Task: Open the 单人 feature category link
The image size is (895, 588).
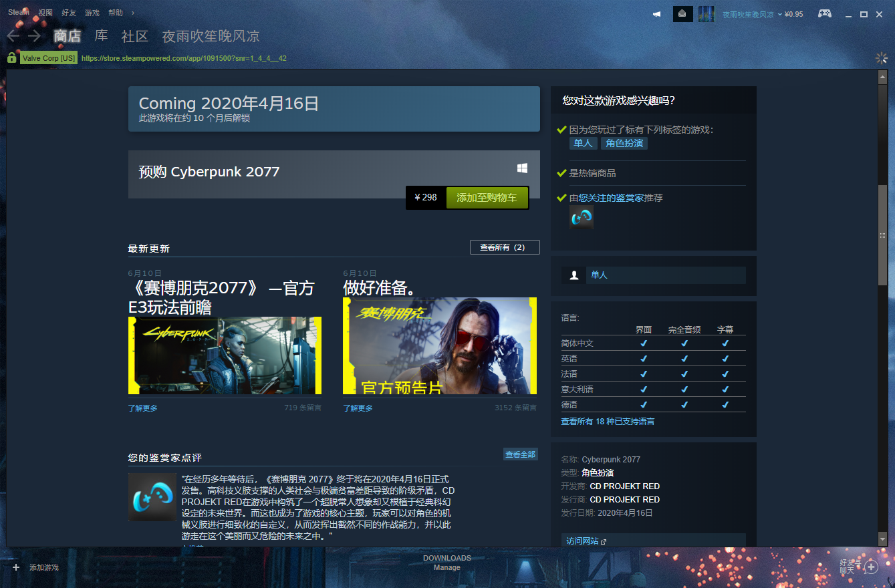Action: (x=666, y=275)
